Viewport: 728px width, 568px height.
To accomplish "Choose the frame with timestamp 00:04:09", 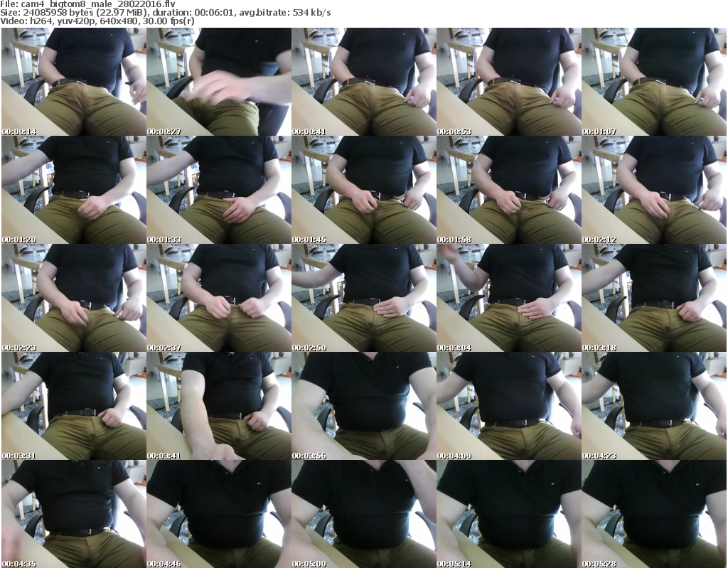I will 509,406.
